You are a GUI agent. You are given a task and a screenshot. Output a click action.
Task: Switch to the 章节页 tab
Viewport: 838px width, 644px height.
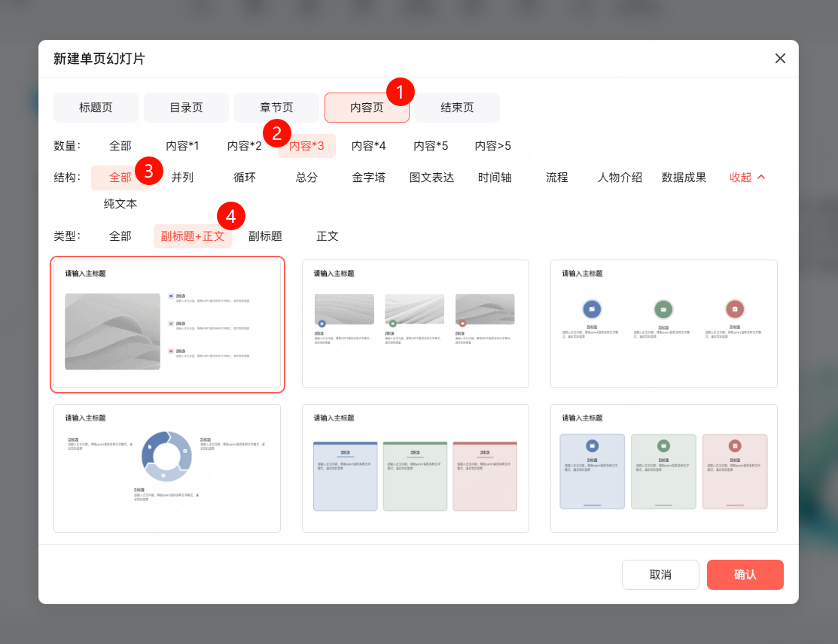coord(276,108)
